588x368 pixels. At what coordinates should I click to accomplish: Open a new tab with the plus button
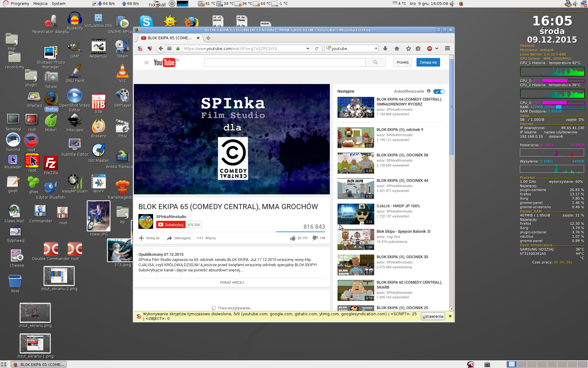click(x=208, y=38)
